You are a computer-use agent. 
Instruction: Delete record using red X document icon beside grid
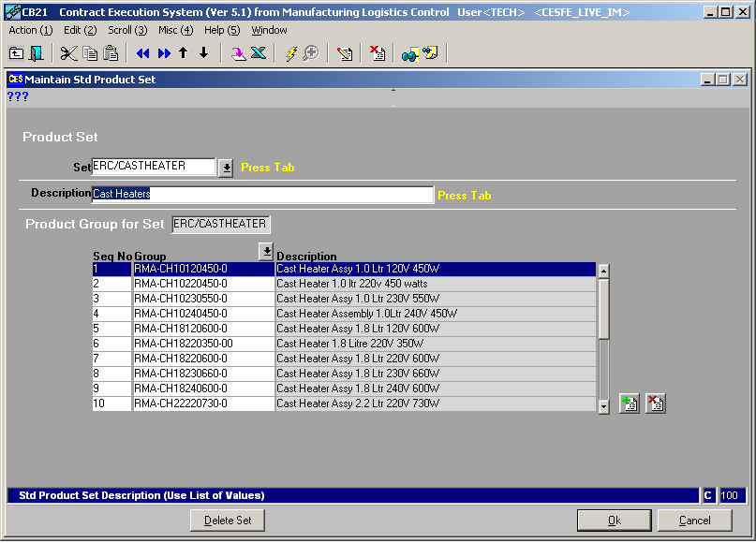click(x=656, y=404)
